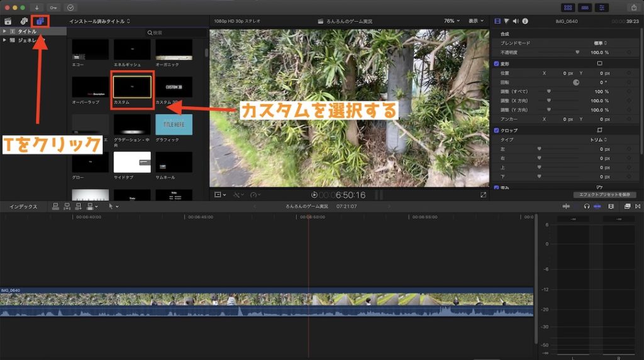
Task: Toggle the 変形 transform checkbox
Action: 496,63
